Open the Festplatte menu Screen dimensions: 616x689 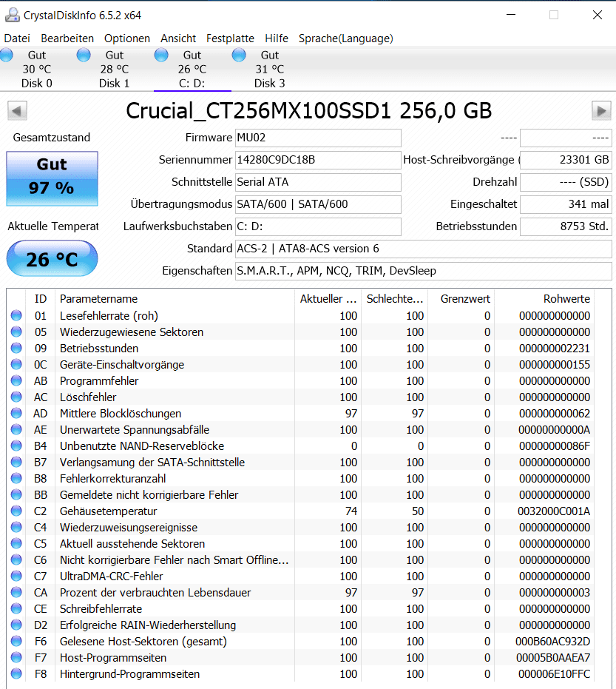[x=230, y=38]
